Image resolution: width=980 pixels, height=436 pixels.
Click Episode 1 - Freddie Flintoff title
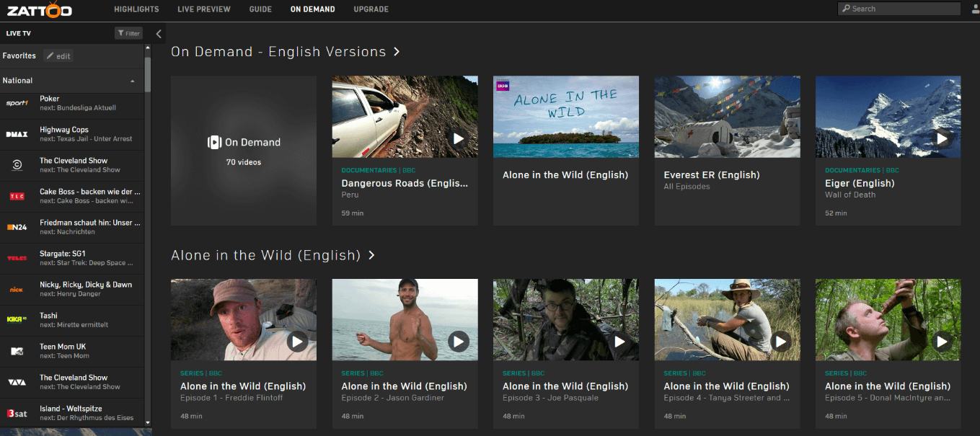click(x=232, y=398)
